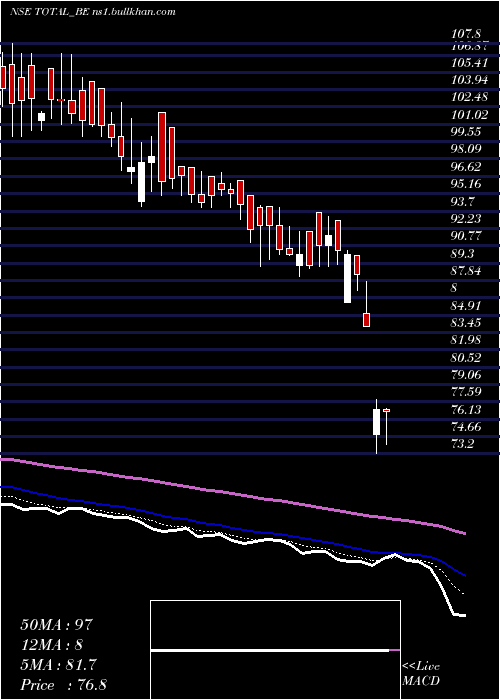Click the 83.45 price axis label
This screenshot has width=500, height=700.
coord(466,323)
